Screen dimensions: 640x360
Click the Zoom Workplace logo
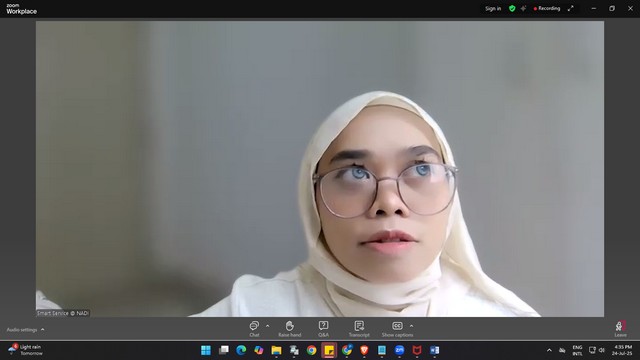click(21, 9)
